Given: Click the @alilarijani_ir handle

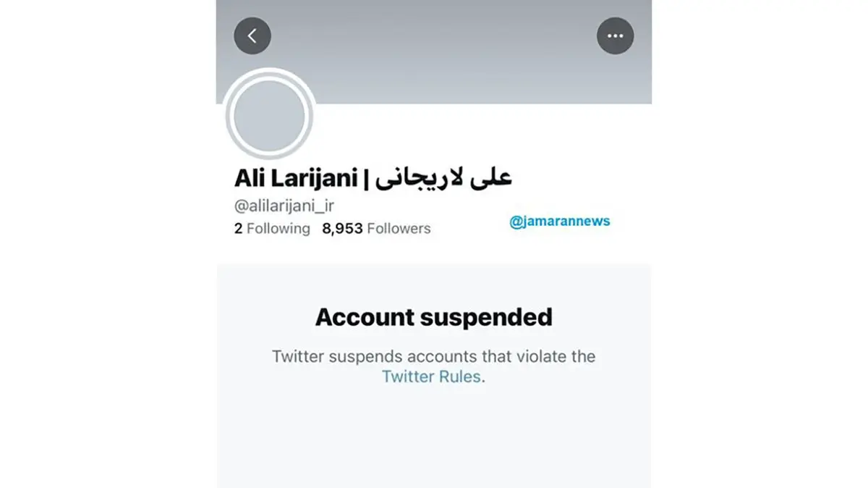Looking at the screenshot, I should point(284,206).
